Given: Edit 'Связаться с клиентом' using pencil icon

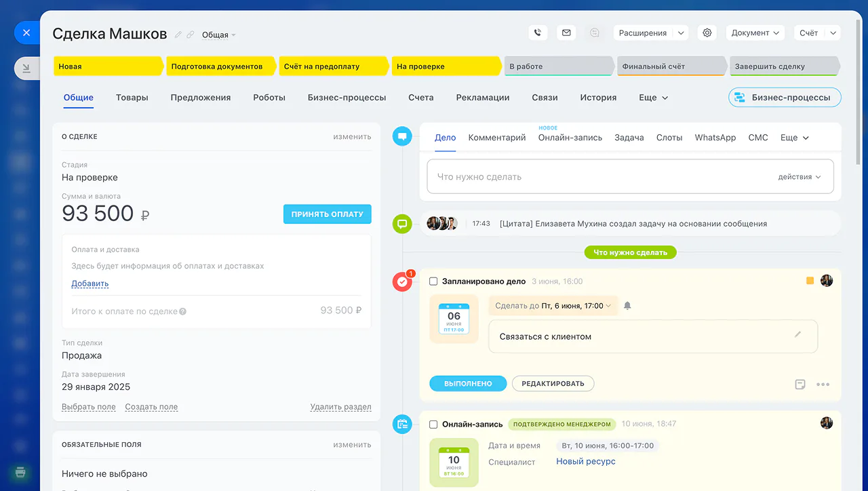Looking at the screenshot, I should pyautogui.click(x=797, y=335).
